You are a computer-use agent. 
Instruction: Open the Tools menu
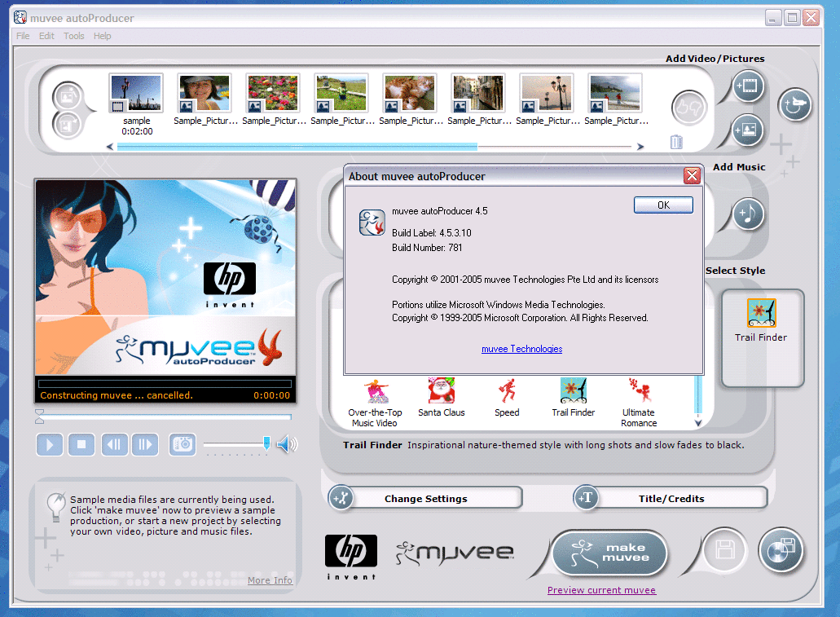74,36
